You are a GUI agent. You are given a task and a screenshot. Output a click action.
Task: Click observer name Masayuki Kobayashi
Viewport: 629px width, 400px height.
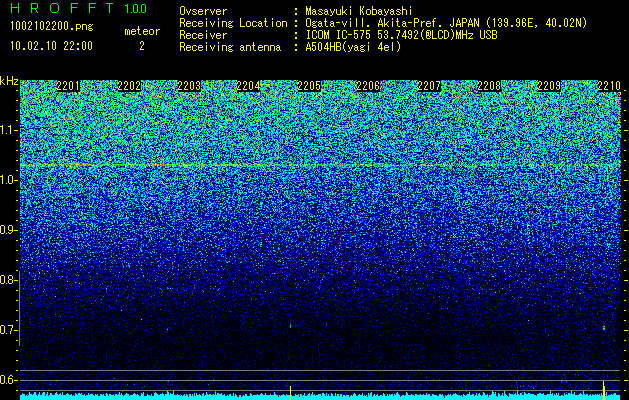click(359, 11)
